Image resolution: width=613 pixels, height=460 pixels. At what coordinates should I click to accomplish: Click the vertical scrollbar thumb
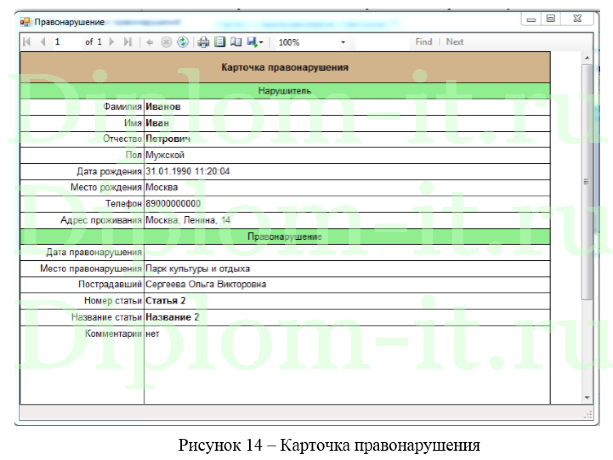tap(587, 182)
